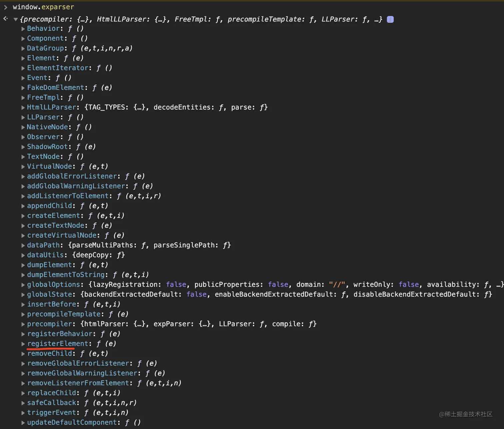Expand the VirtualNode arrow
The width and height of the screenshot is (504, 429).
pyautogui.click(x=23, y=167)
